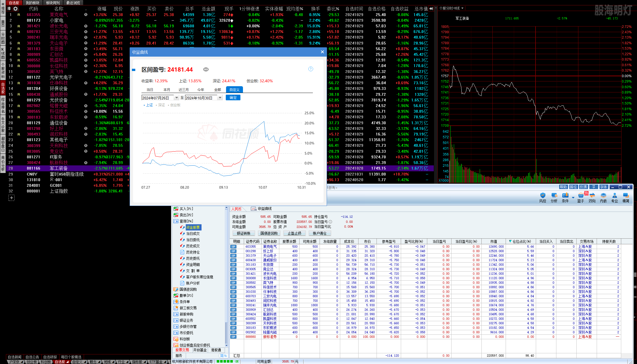Open the ETF基金 bottom tab menu

pos(158,362)
